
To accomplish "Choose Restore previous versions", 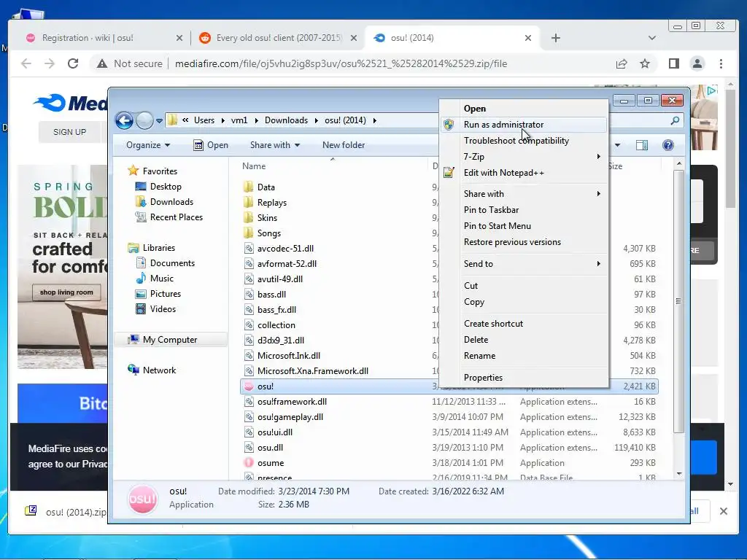I will tap(512, 242).
